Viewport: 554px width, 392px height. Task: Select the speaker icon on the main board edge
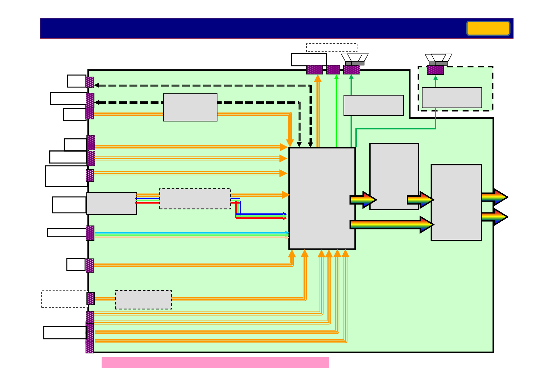point(355,60)
